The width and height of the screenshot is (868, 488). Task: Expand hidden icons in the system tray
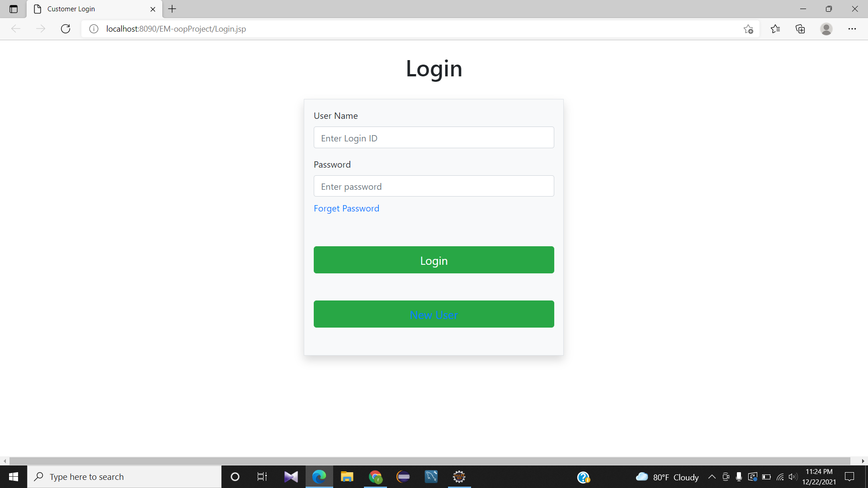click(x=712, y=476)
